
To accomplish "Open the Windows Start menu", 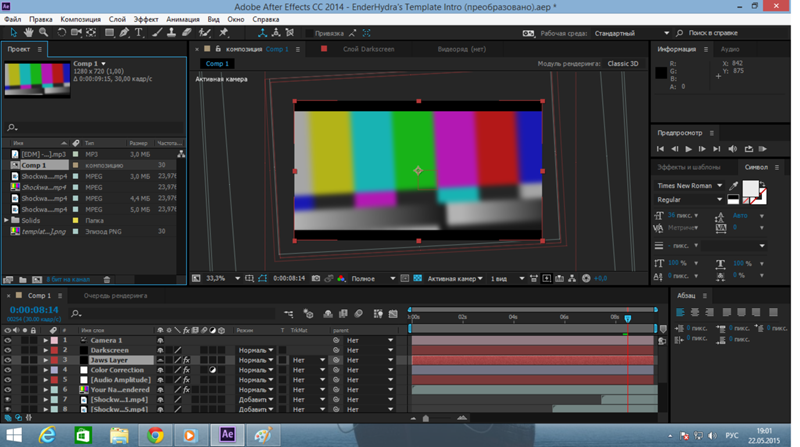I will pyautogui.click(x=14, y=435).
